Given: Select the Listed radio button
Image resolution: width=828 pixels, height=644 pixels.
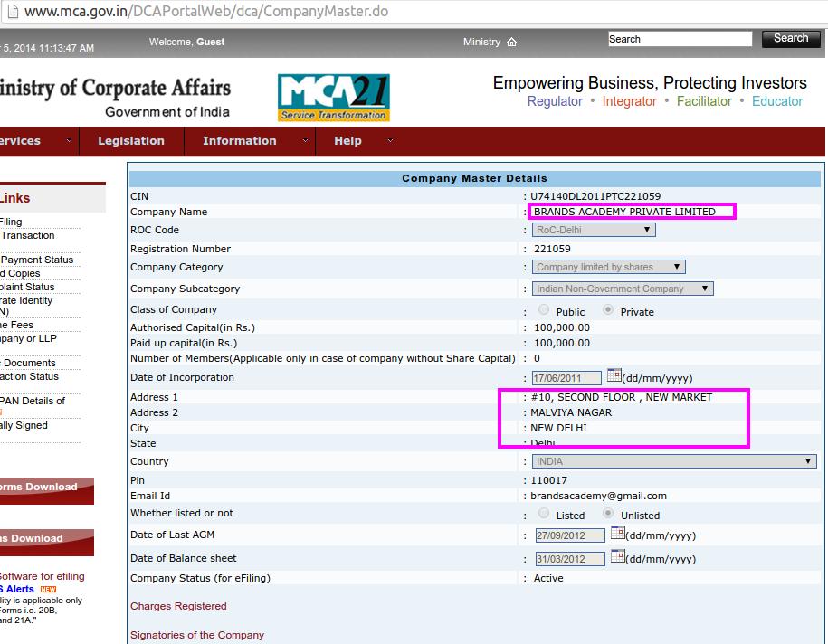Looking at the screenshot, I should tap(543, 513).
